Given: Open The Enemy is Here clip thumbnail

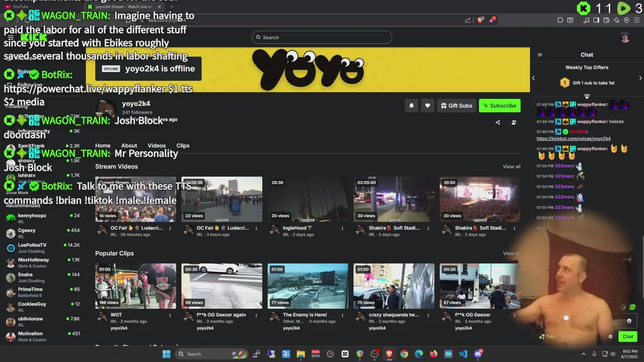Looking at the screenshot, I should tap(308, 286).
